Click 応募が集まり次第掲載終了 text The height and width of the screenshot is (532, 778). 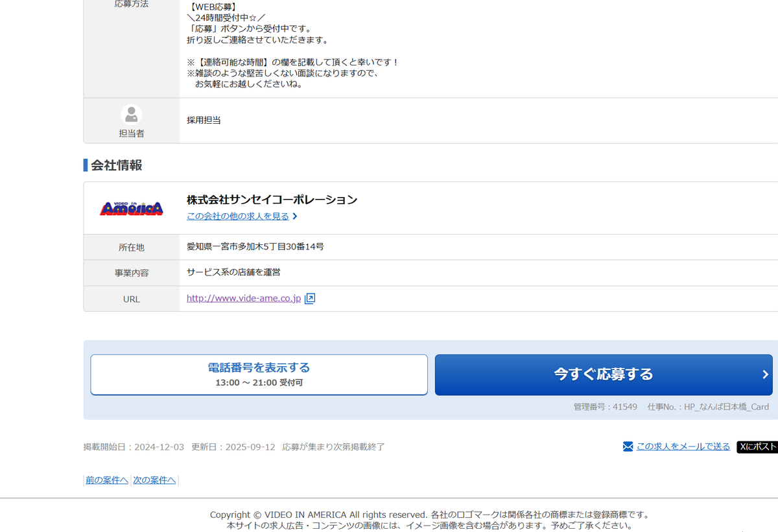[x=333, y=447]
